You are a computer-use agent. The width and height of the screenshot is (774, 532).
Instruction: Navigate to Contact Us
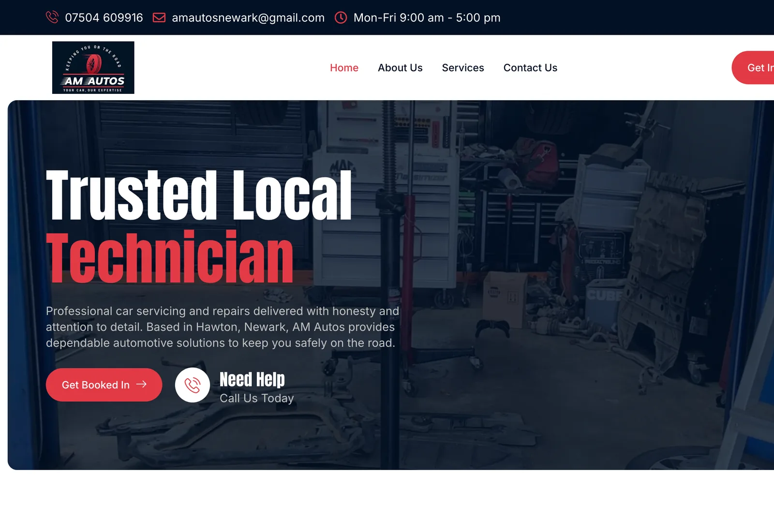(x=530, y=68)
